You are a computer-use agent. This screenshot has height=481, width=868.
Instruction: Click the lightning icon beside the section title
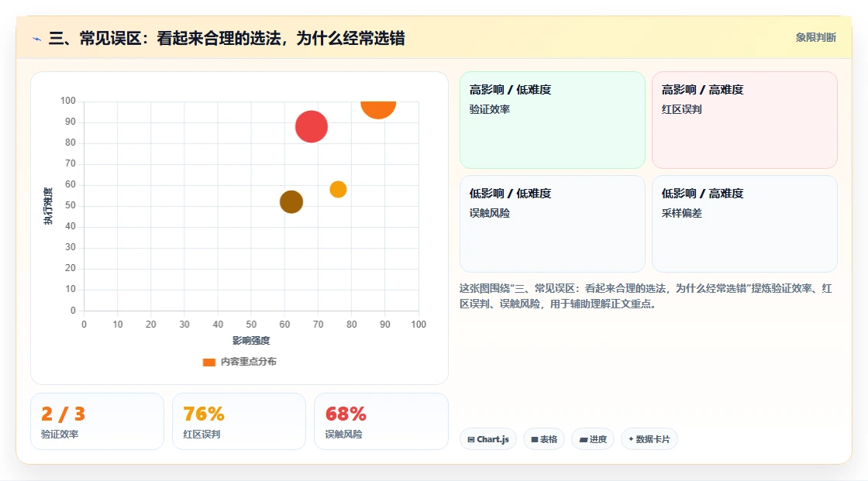[36, 39]
